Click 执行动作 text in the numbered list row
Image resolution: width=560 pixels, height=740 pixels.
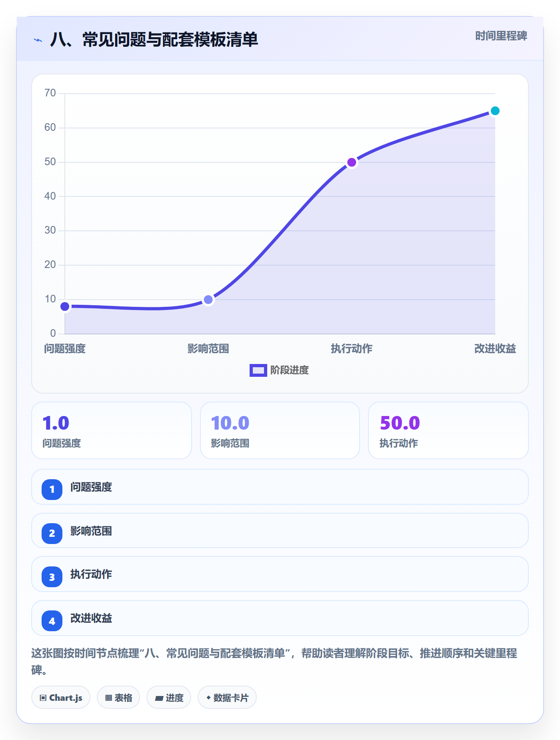[x=91, y=574]
